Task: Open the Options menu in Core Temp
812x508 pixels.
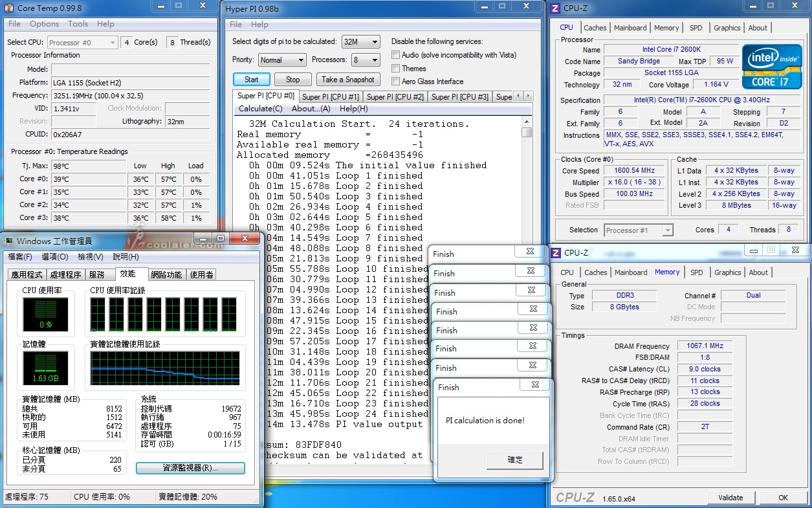Action: pyautogui.click(x=44, y=24)
